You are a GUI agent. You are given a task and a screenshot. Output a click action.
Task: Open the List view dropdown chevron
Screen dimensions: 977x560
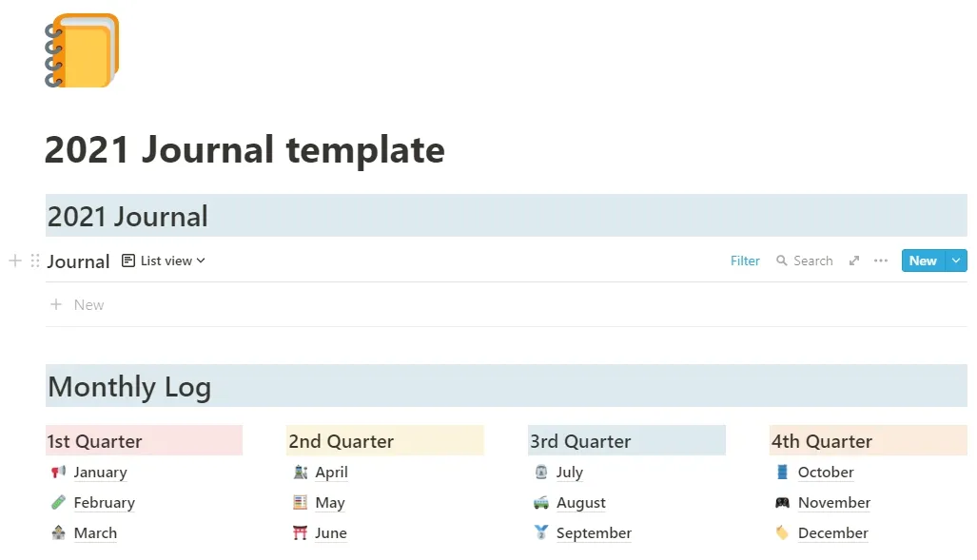click(x=200, y=260)
